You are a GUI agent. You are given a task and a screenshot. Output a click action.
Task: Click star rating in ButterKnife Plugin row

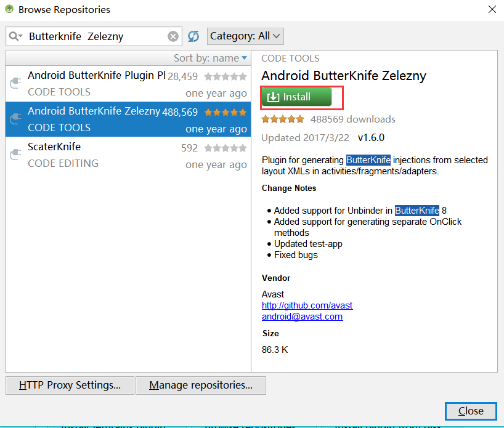(x=226, y=77)
